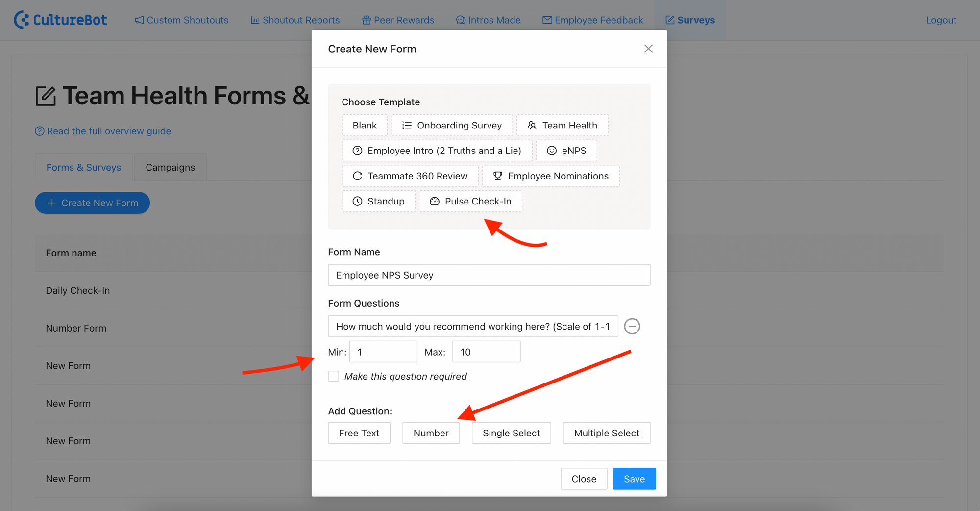Viewport: 980px width, 511px height.
Task: Choose the Onboarding Survey template
Action: (452, 125)
